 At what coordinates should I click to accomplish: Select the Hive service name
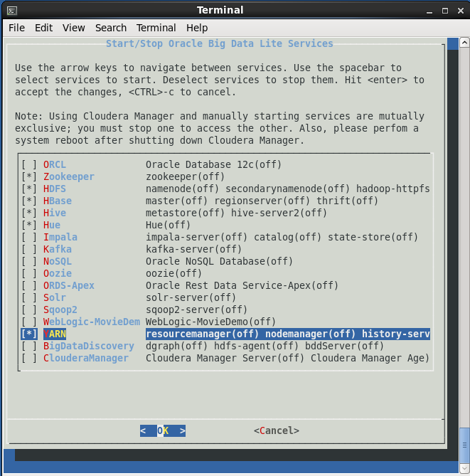point(55,213)
